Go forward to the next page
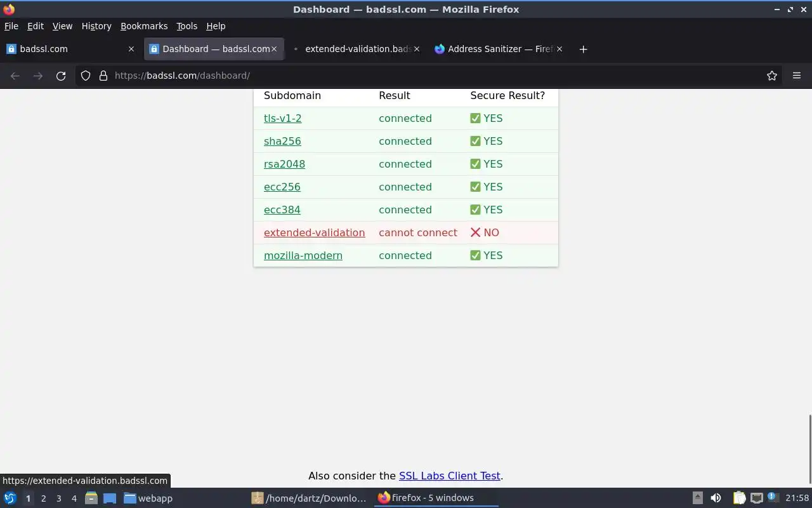 [x=38, y=76]
